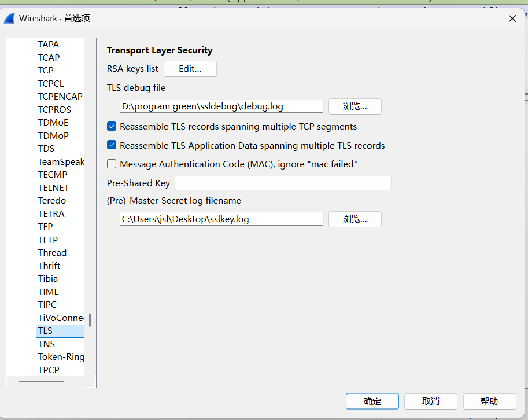
Task: Select Tibia in the protocol list
Action: click(48, 279)
